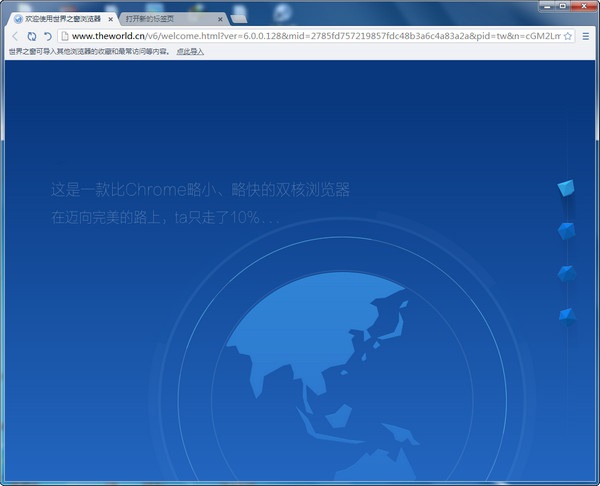Click the undo closed tab icon
Viewport: 600px width, 486px height.
coord(47,36)
